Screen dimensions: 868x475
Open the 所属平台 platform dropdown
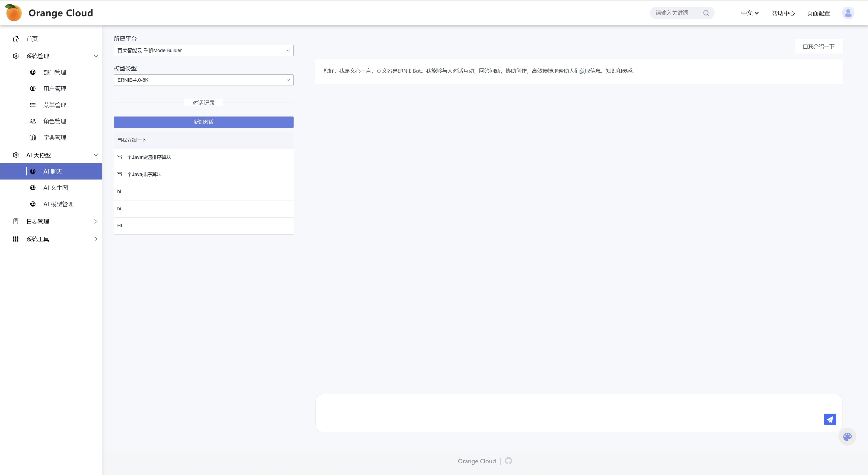pyautogui.click(x=204, y=51)
